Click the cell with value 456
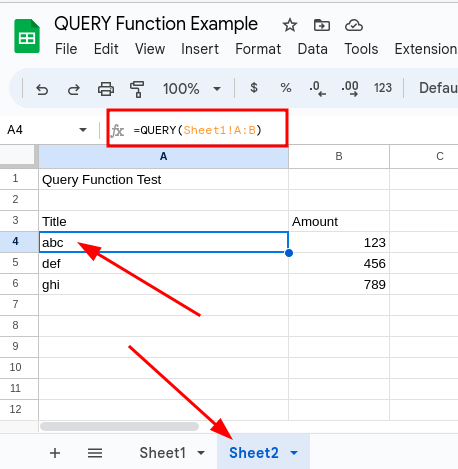The width and height of the screenshot is (458, 469). click(x=339, y=263)
